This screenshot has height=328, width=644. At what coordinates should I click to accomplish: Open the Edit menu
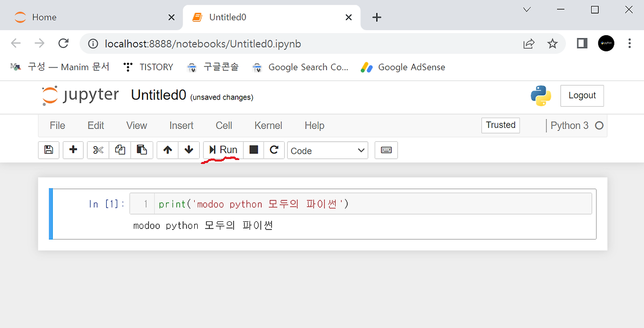96,126
